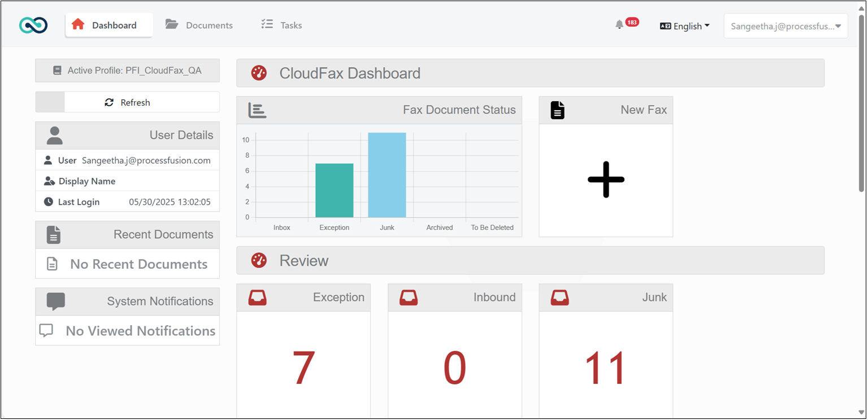Click the Review section gauge icon
Viewport: 868px width, 420px height.
(x=259, y=260)
